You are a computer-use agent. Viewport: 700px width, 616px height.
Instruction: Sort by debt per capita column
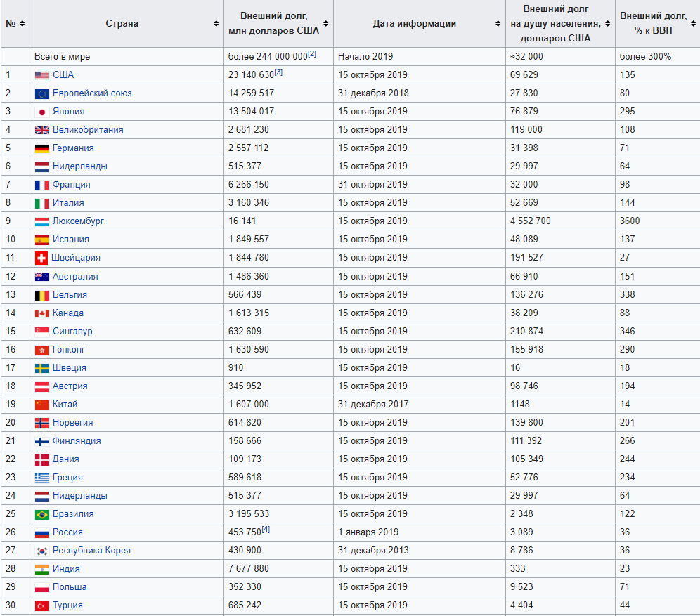[608, 24]
